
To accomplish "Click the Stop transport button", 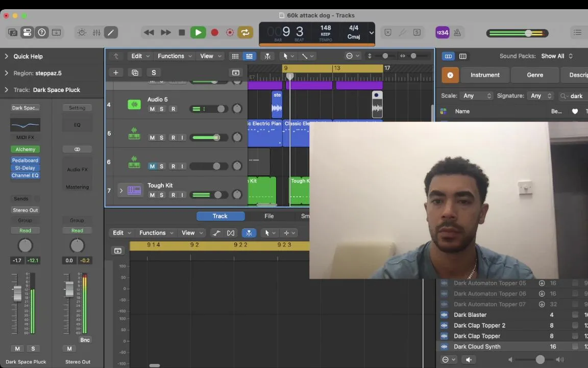I will [x=182, y=33].
